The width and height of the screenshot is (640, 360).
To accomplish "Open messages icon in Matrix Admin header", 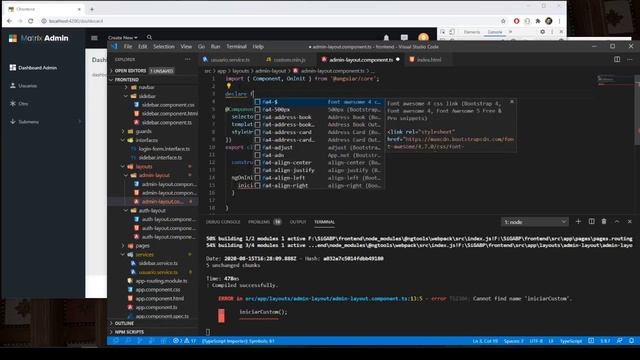I will tap(404, 38).
